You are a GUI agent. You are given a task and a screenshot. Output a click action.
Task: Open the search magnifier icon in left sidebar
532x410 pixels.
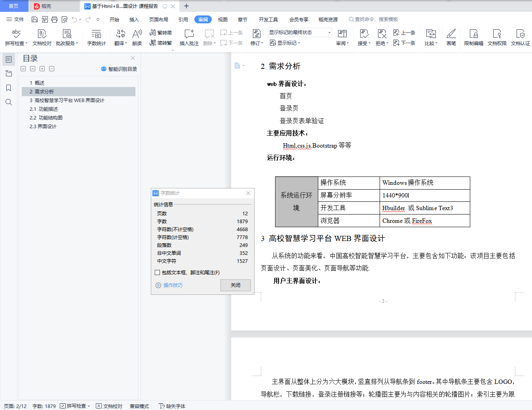(x=9, y=102)
